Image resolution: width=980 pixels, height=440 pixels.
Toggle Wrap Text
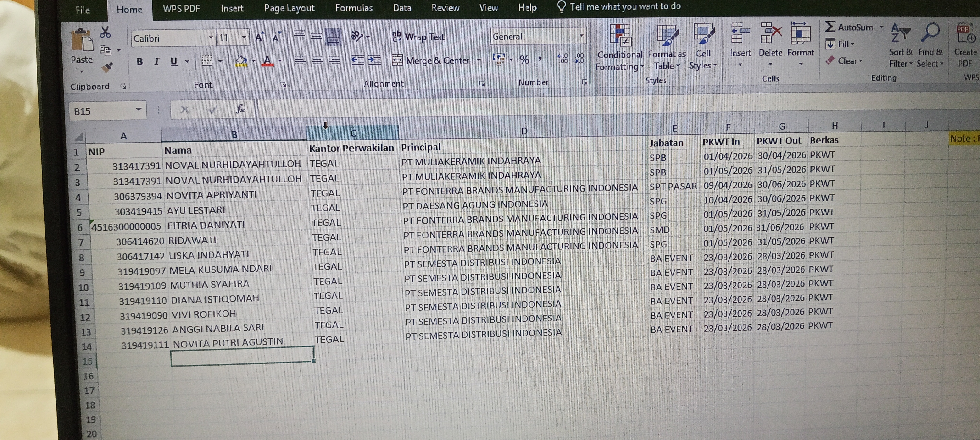click(418, 37)
